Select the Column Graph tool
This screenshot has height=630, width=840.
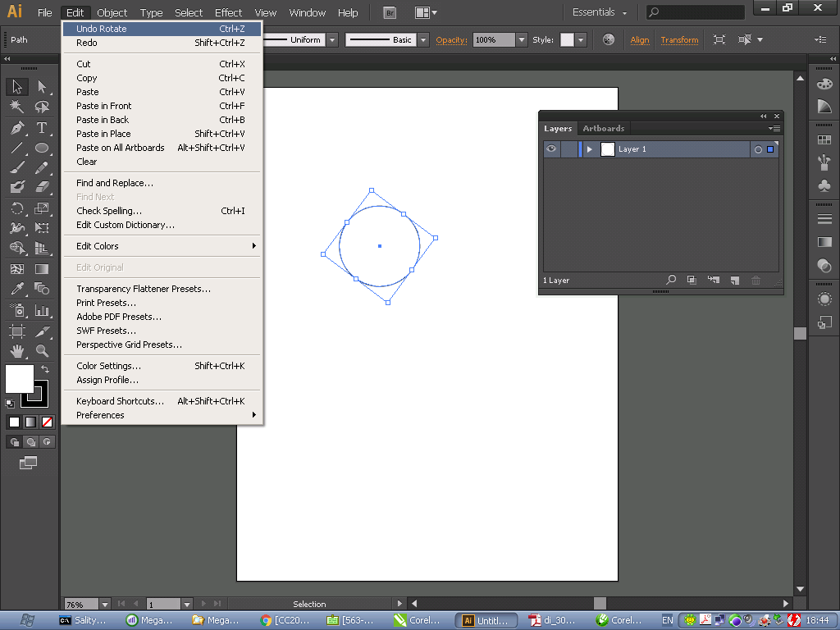42,310
